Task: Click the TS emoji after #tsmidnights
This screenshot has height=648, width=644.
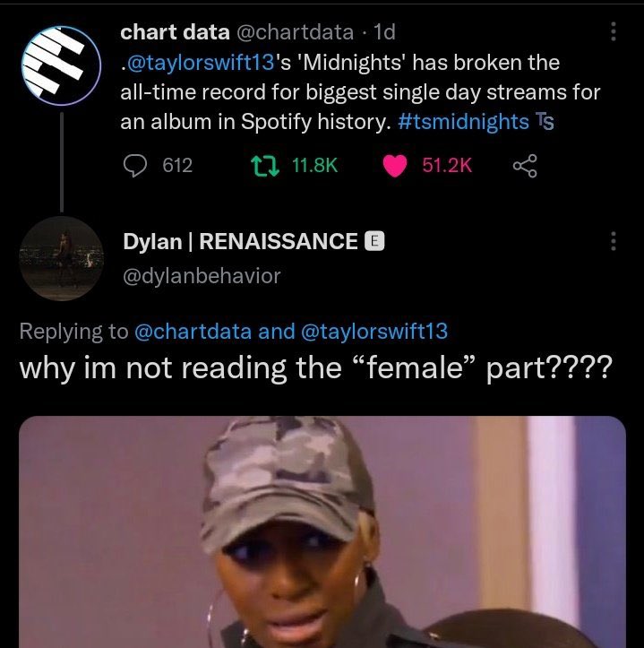Action: 545,122
